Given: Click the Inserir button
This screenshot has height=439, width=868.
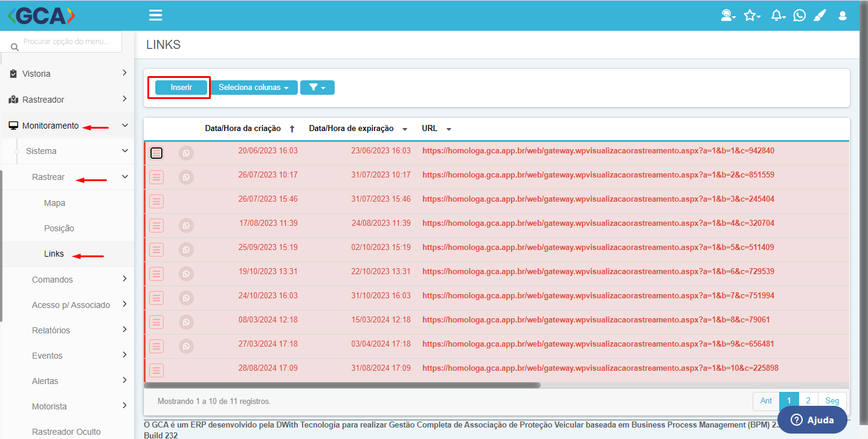Looking at the screenshot, I should (181, 88).
